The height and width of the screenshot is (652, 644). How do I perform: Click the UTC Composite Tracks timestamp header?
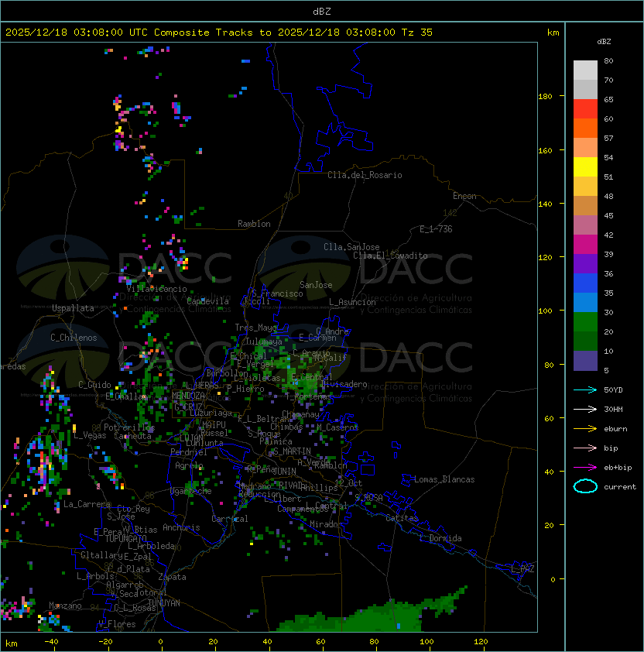(x=219, y=33)
